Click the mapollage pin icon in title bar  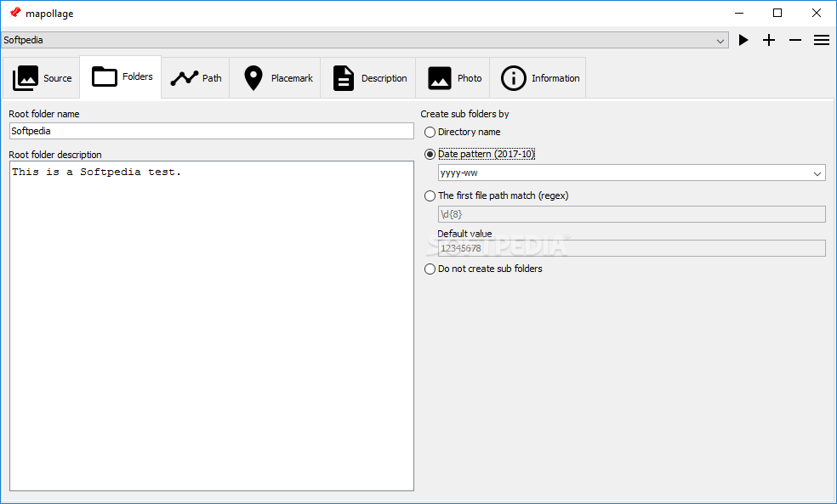(15, 13)
